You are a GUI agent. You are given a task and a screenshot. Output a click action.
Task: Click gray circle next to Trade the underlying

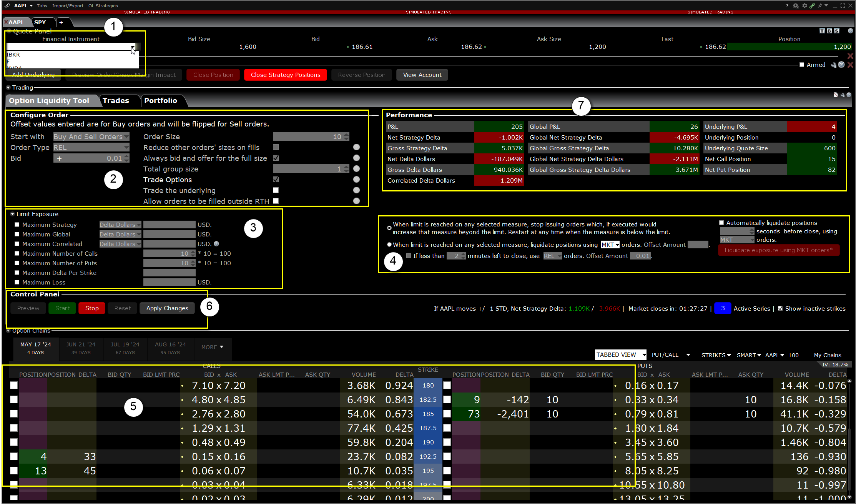pyautogui.click(x=356, y=190)
